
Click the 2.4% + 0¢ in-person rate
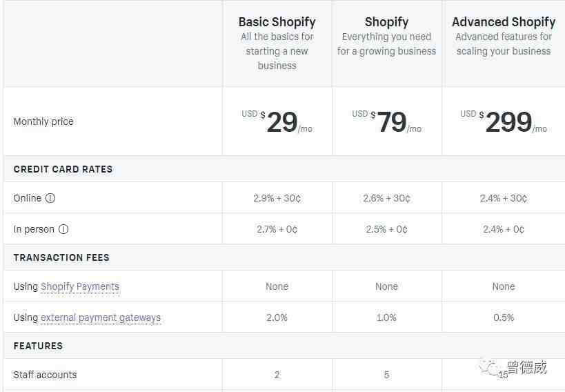click(x=504, y=229)
